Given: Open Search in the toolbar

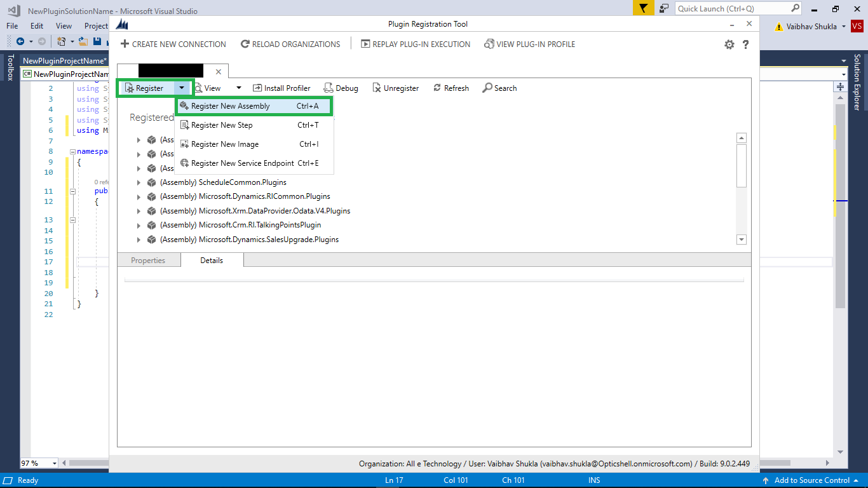Looking at the screenshot, I should tap(499, 88).
